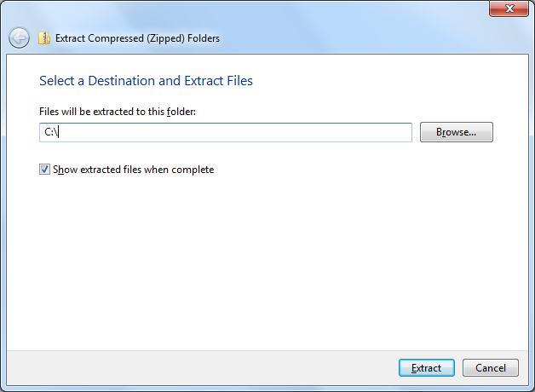Click the zipped folder icon in title

pos(44,37)
